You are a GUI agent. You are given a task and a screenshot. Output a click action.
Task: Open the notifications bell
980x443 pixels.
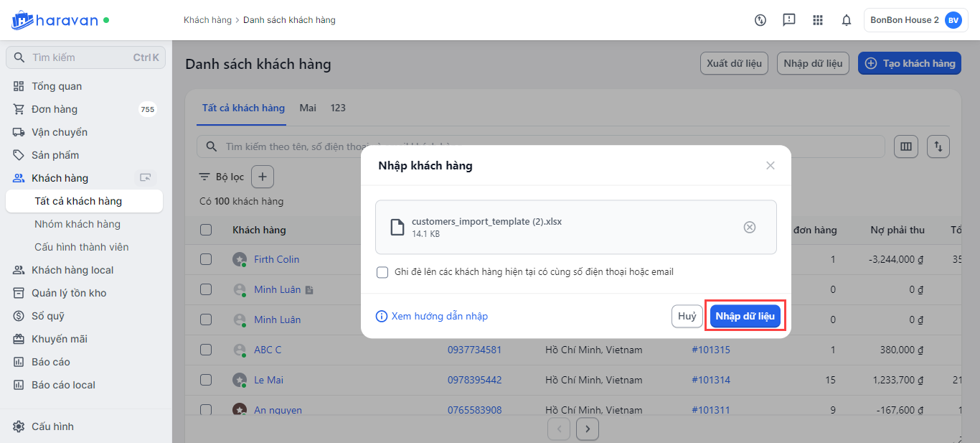[847, 20]
